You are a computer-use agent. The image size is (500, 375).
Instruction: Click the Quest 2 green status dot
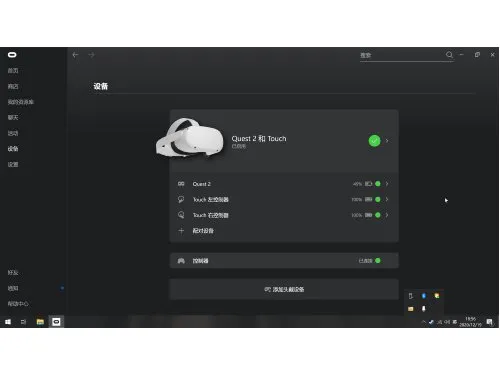pyautogui.click(x=378, y=184)
